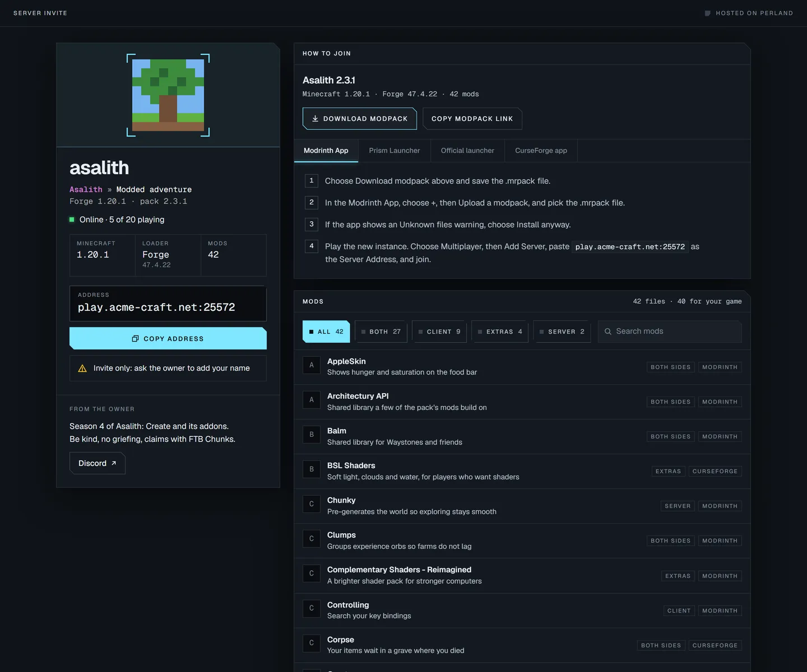The image size is (807, 672).
Task: Open the Balm mod entry
Action: click(x=522, y=437)
